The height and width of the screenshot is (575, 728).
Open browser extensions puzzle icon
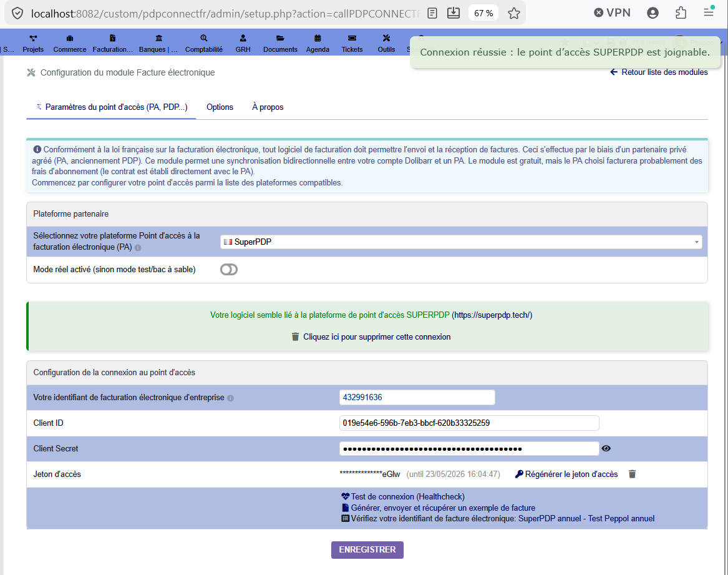(x=681, y=13)
